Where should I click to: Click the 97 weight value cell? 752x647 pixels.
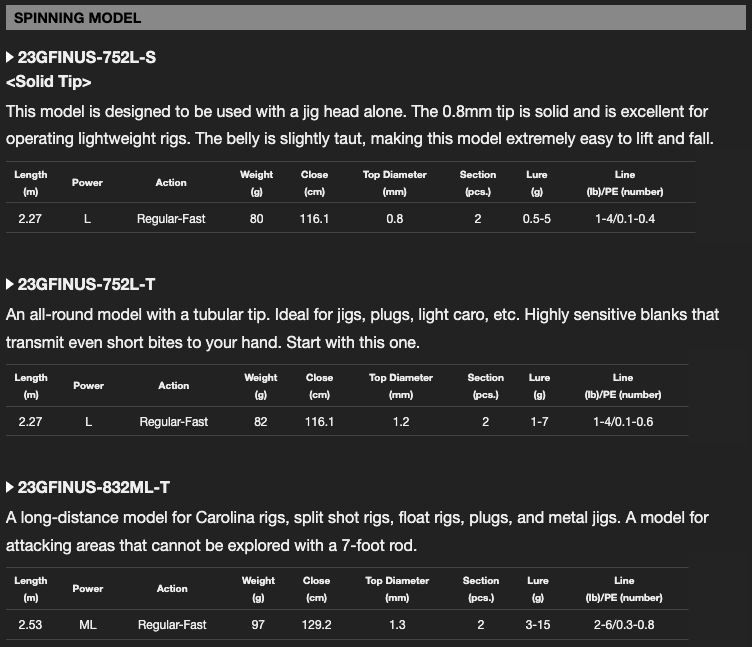tap(258, 625)
